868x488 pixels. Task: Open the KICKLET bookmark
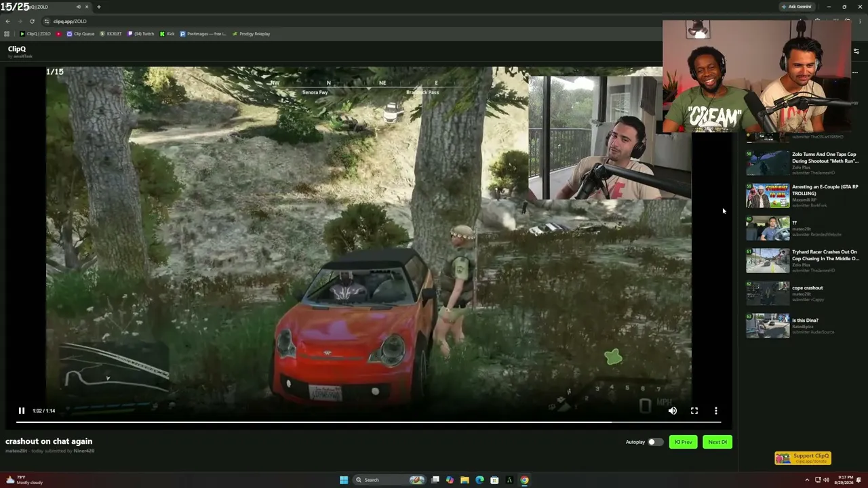click(x=111, y=34)
